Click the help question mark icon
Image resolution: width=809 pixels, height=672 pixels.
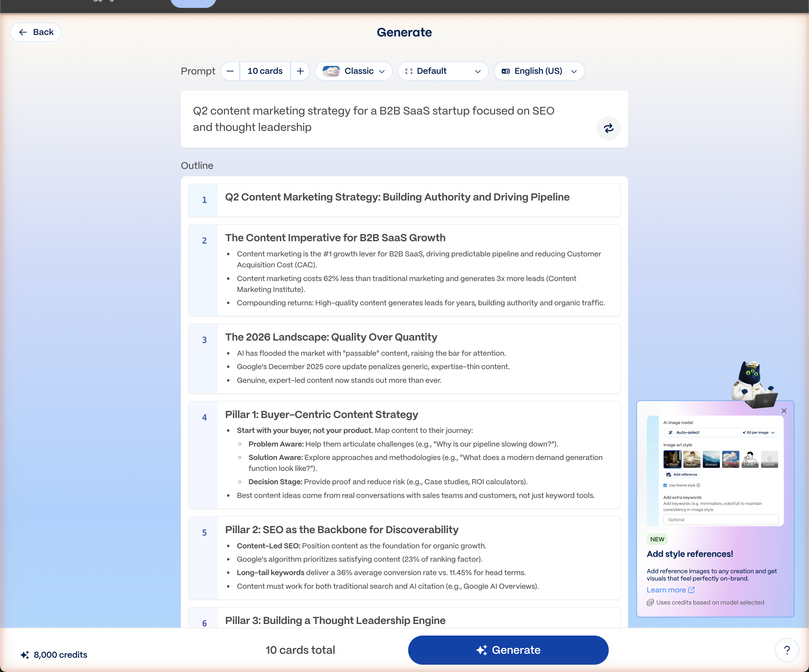787,650
